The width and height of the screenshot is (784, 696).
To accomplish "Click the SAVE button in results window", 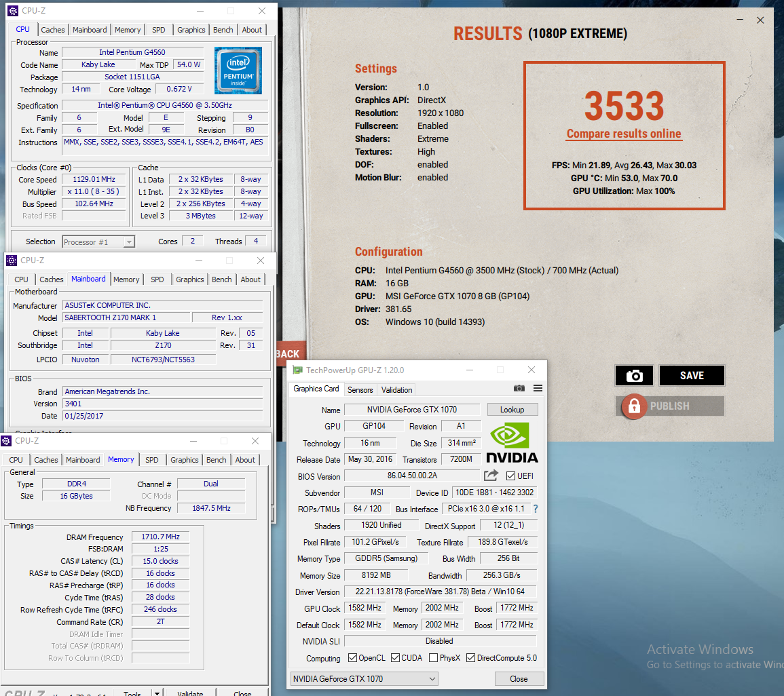I will pyautogui.click(x=692, y=376).
